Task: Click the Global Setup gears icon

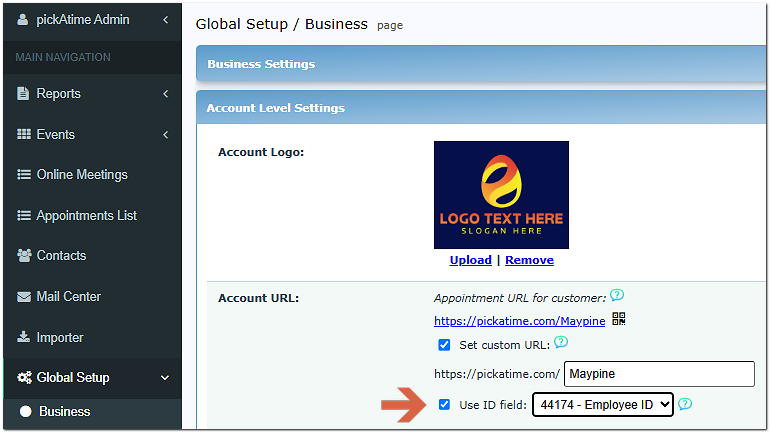Action: pos(24,377)
